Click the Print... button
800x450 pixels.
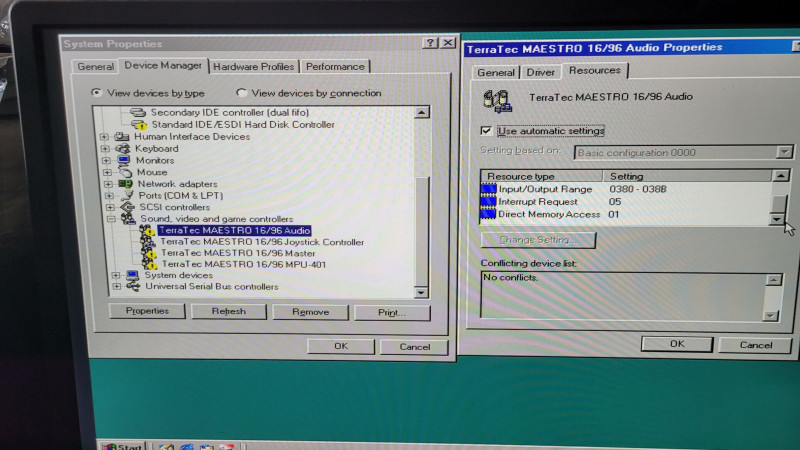tap(392, 312)
